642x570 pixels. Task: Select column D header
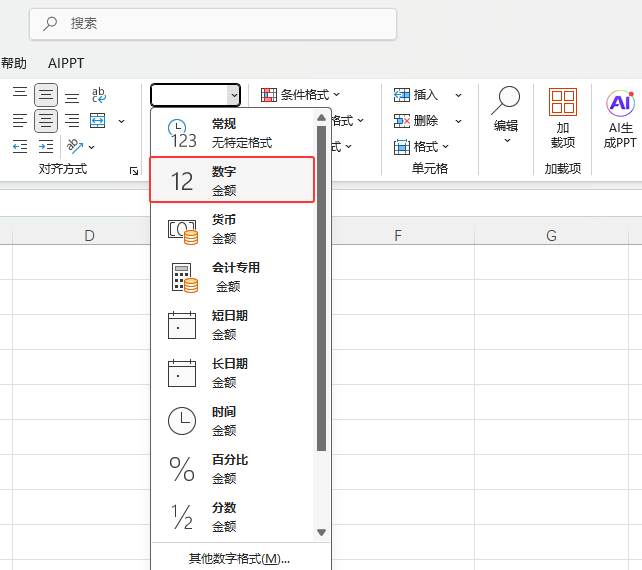pos(81,235)
